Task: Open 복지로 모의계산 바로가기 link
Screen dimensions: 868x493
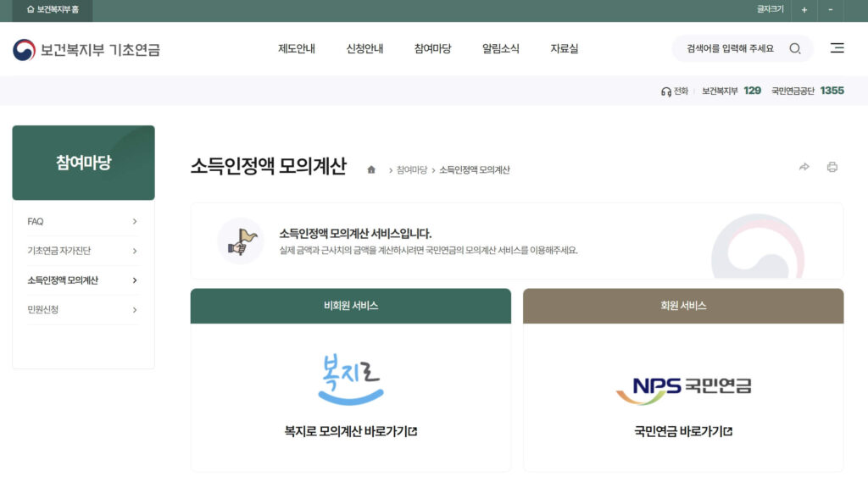Action: (x=349, y=431)
